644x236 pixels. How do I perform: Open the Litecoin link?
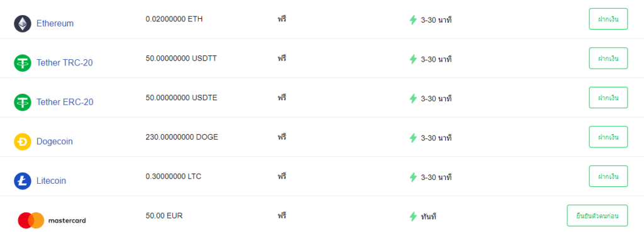pos(52,181)
